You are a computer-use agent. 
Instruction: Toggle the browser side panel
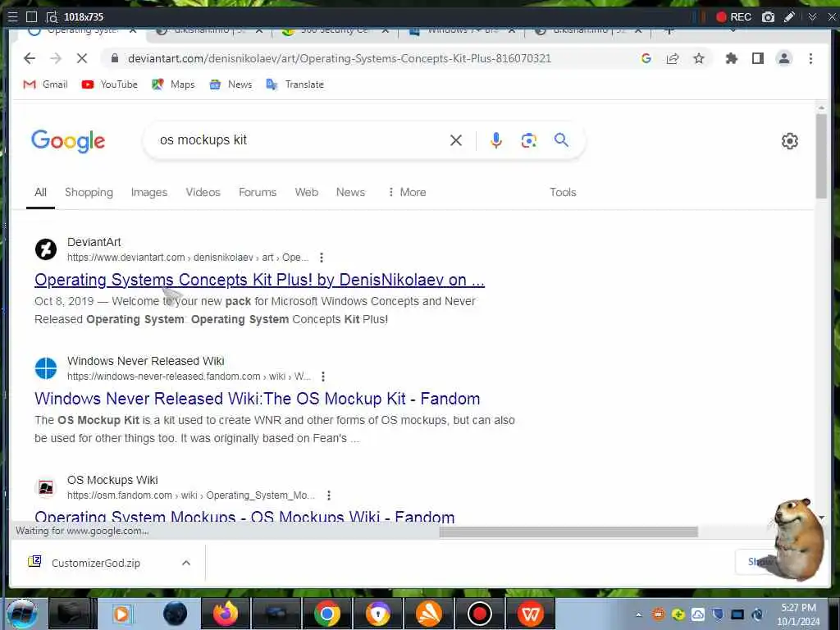(757, 58)
